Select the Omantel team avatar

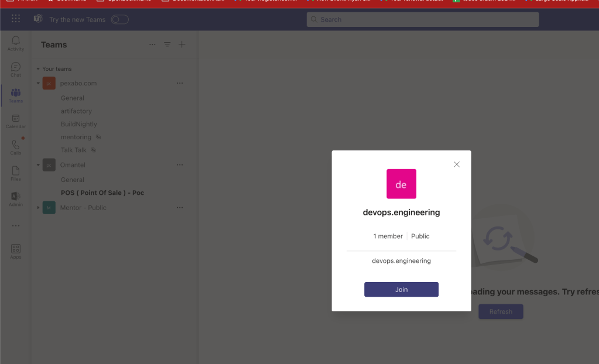click(x=49, y=164)
